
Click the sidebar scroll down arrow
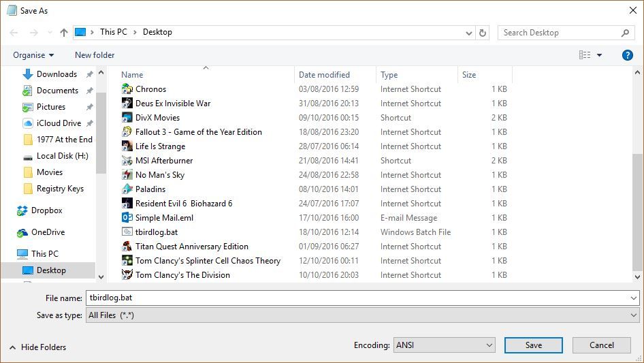(101, 277)
